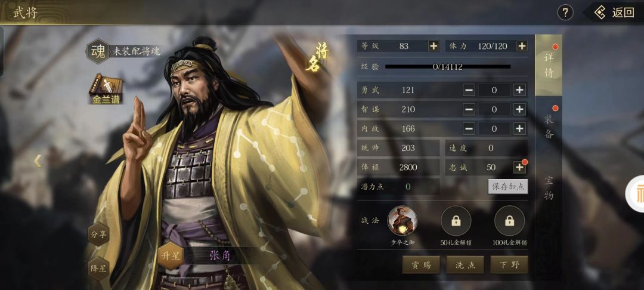The width and height of the screenshot is (644, 290).
Task: Switch to the 装备 equipment tab
Action: click(549, 126)
